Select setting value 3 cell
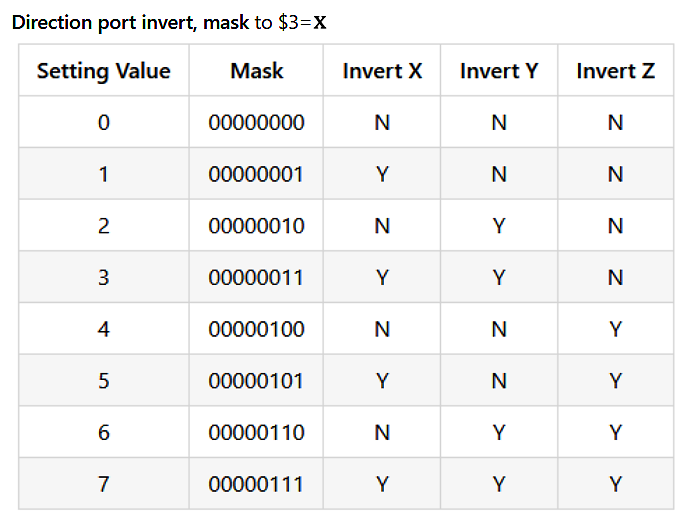The height and width of the screenshot is (525, 689). click(x=104, y=278)
